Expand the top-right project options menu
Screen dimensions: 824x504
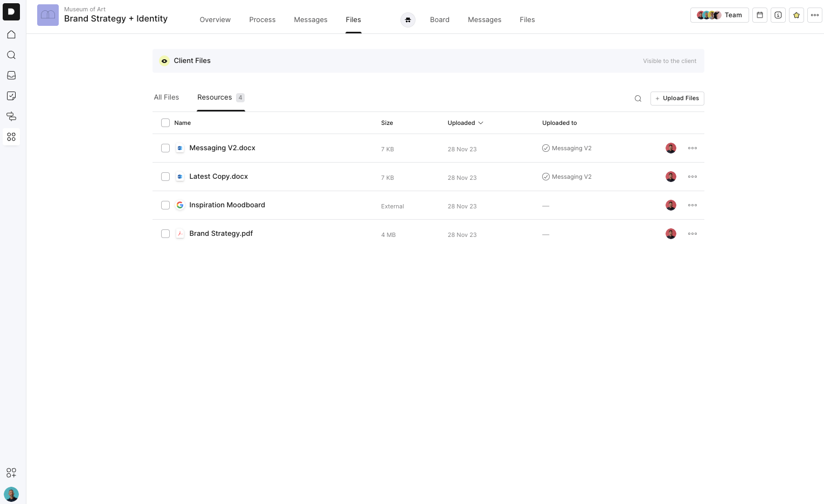(x=815, y=15)
